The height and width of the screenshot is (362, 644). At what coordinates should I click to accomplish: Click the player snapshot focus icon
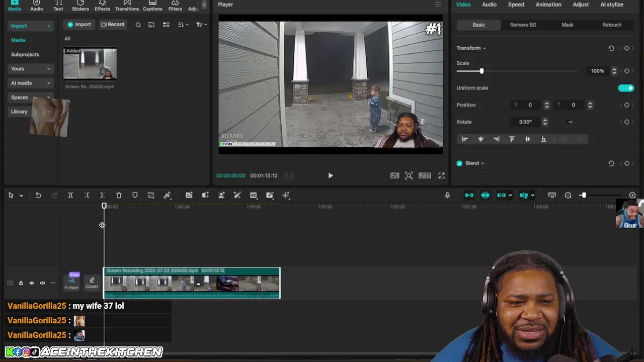[x=409, y=175]
